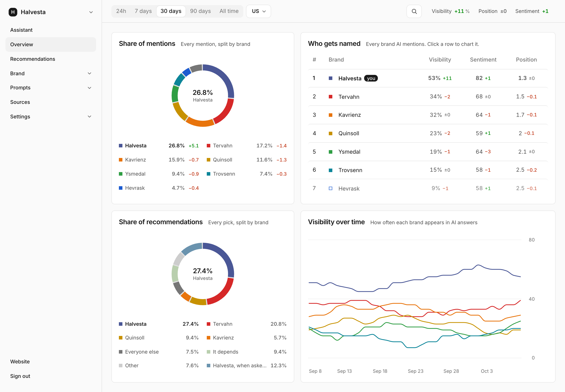Click the 'Halvesta, when aske...' legend entry
Viewport: 565px width, 392px height.
(x=247, y=366)
